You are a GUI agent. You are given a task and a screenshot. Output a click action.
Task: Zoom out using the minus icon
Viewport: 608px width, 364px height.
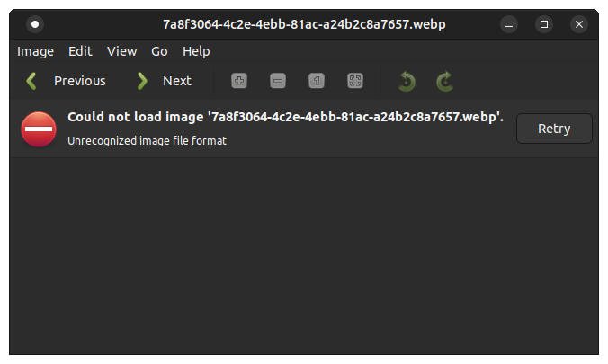click(x=278, y=81)
